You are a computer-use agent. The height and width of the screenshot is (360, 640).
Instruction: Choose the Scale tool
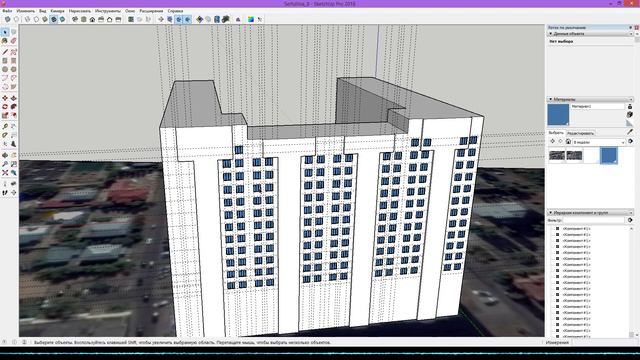click(x=5, y=116)
